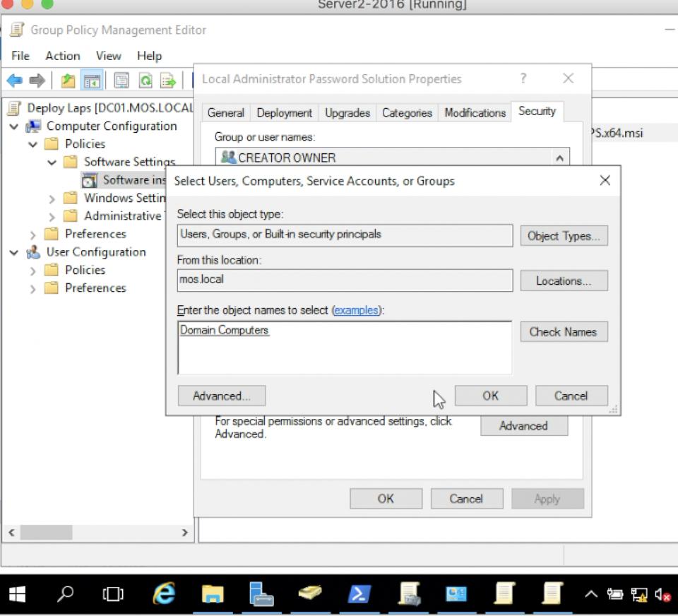Go back with the blue arrow toolbar icon
The height and width of the screenshot is (616, 678).
pos(15,81)
